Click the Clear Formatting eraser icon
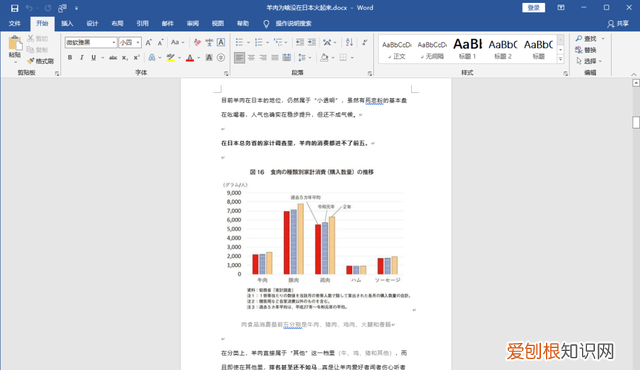The width and height of the screenshot is (640, 370). pyautogui.click(x=197, y=42)
